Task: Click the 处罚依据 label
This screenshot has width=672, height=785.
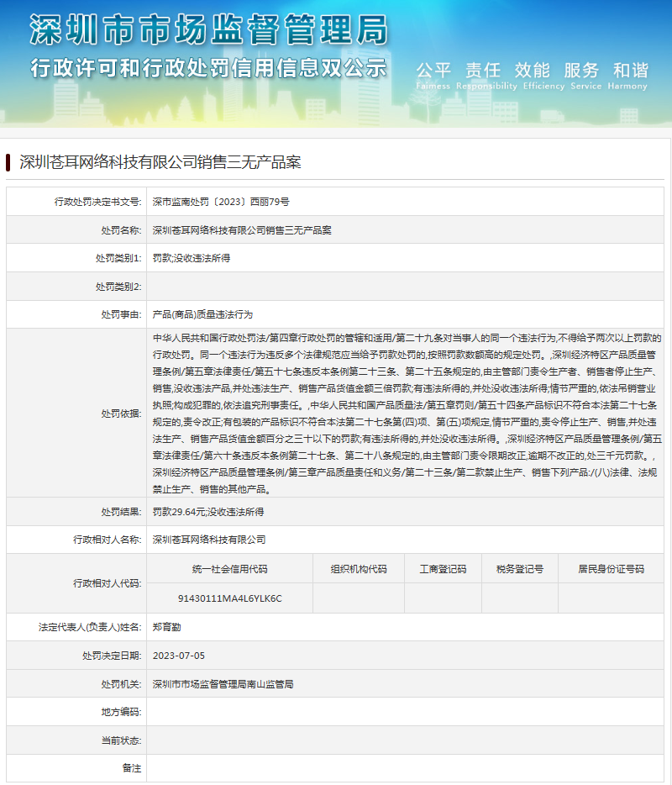Action: point(122,413)
